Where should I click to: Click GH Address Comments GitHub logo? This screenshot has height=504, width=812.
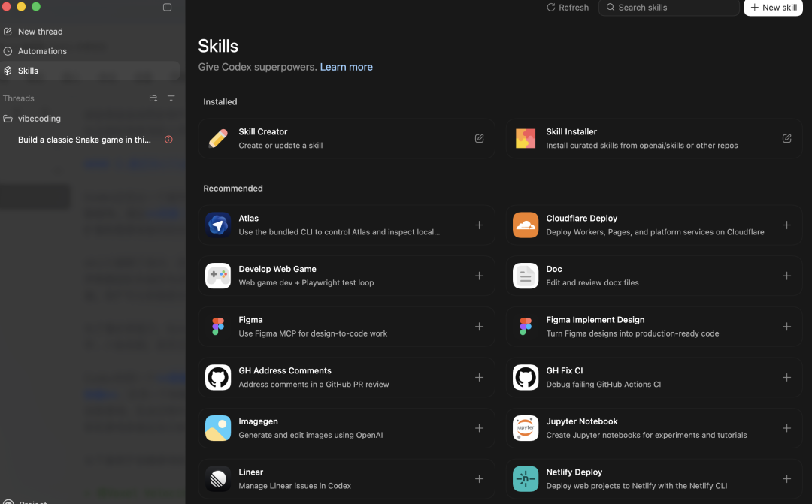[218, 377]
